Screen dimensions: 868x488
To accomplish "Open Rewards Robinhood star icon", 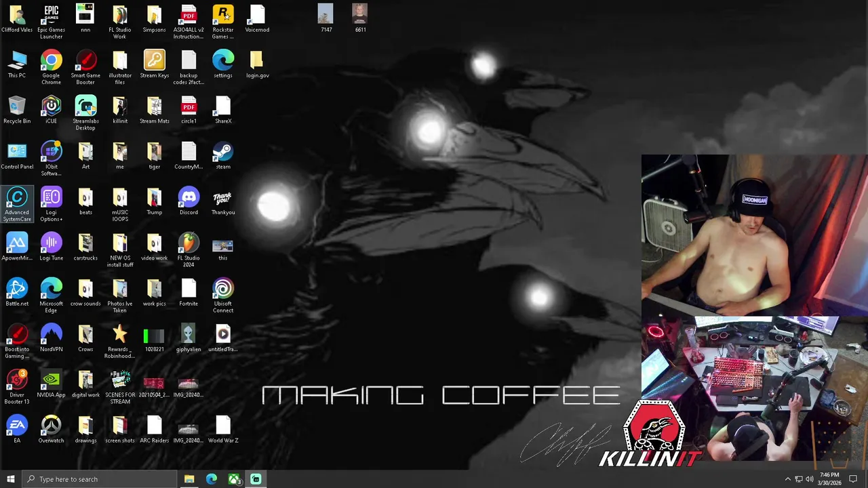I will coord(119,340).
